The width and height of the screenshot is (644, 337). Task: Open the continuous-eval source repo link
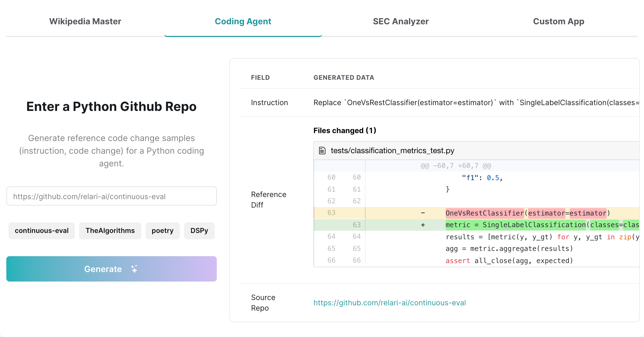tap(390, 303)
